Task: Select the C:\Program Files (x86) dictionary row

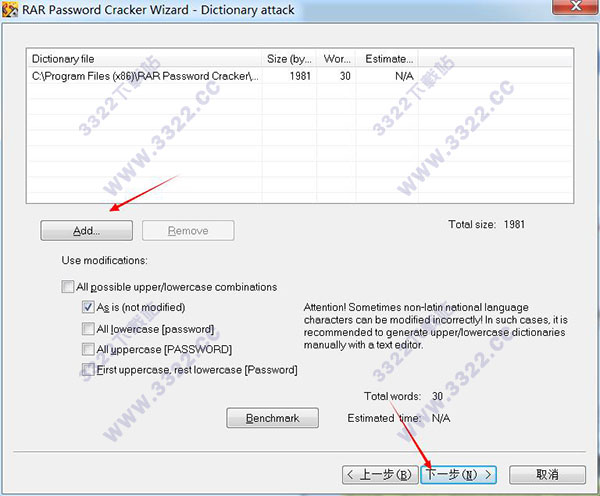Action: click(300, 76)
